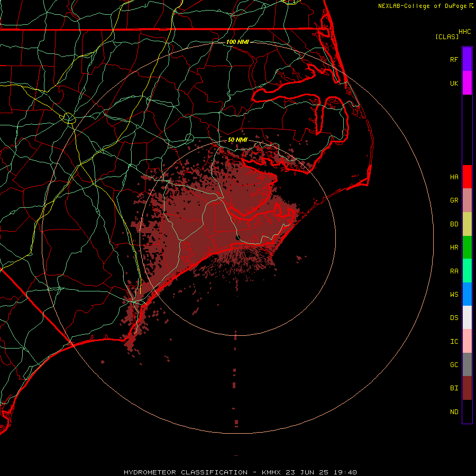Click the GC legend label
This screenshot has height=476, width=476.
click(454, 364)
